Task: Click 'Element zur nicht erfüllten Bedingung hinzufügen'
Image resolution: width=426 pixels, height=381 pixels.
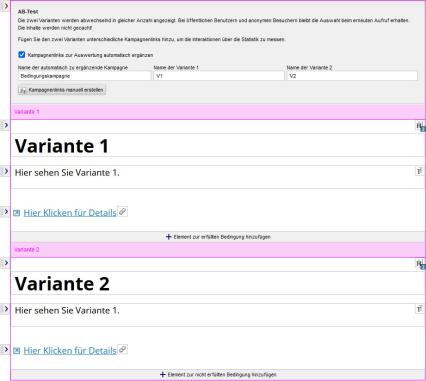Action: 218,375
